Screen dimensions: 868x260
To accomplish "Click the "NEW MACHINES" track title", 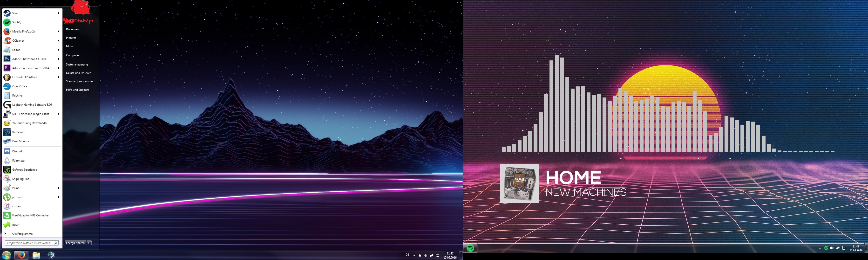I will [x=586, y=192].
